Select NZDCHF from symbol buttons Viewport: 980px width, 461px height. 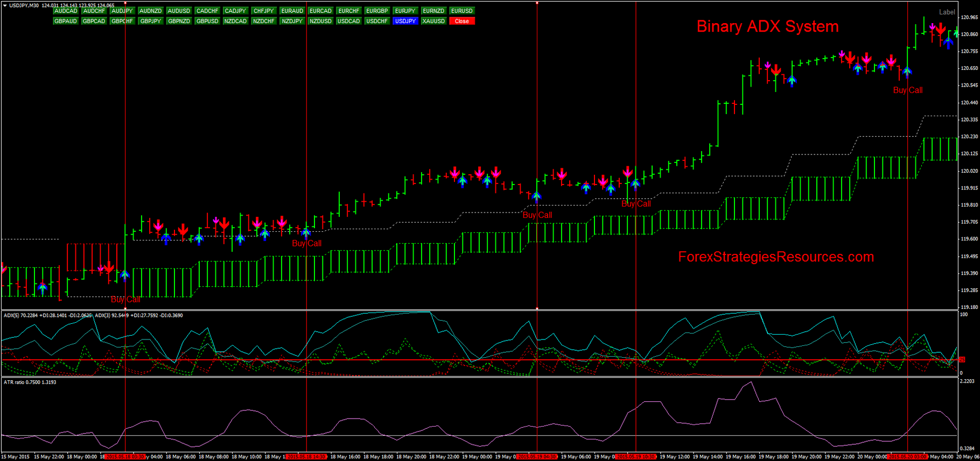264,21
